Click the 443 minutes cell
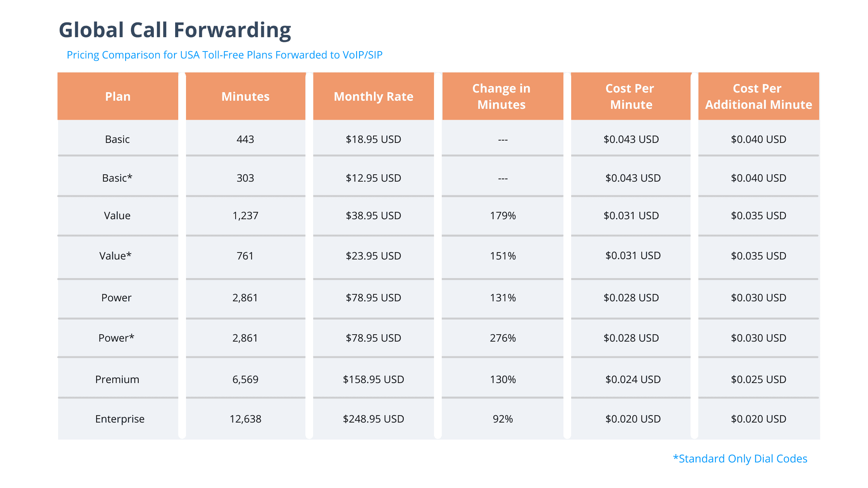Image resolution: width=868 pixels, height=488 pixels. click(245, 139)
